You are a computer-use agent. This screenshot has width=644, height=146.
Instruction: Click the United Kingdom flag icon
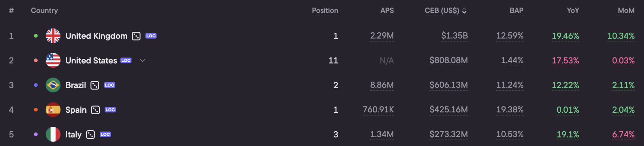coord(53,36)
